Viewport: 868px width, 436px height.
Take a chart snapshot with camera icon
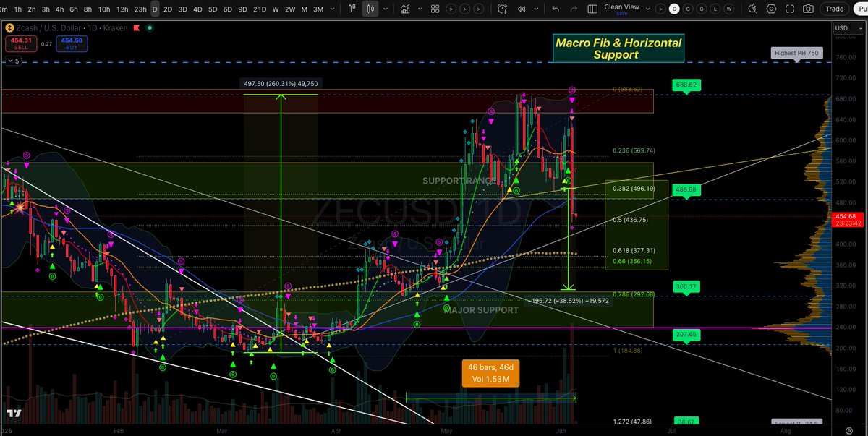point(807,9)
